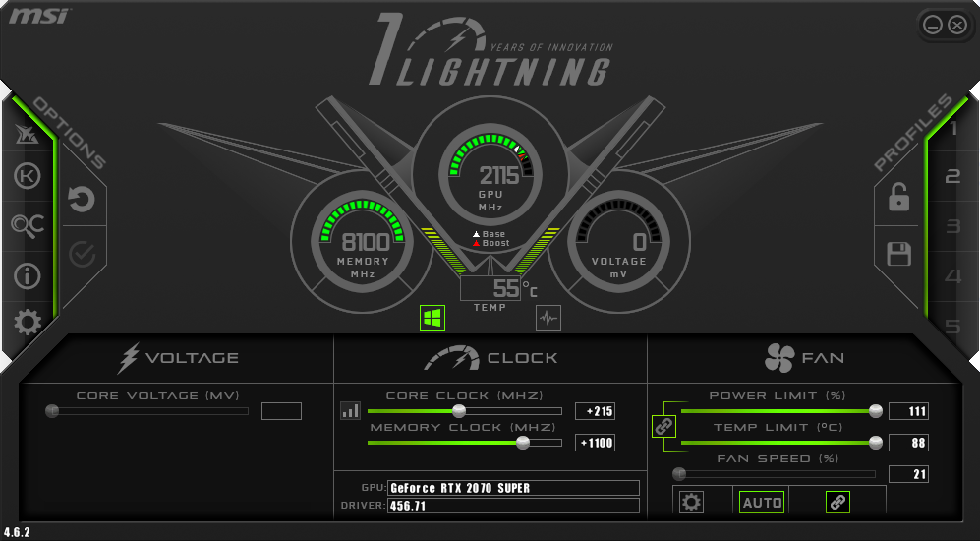This screenshot has height=541, width=980.
Task: Toggle the fan AUTO button
Action: 762,502
